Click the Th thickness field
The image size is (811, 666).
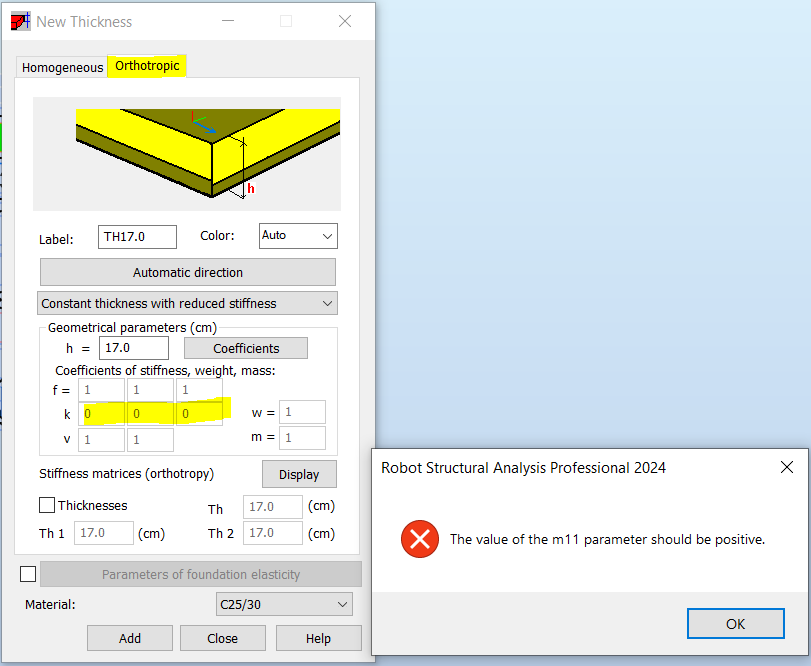pos(273,507)
